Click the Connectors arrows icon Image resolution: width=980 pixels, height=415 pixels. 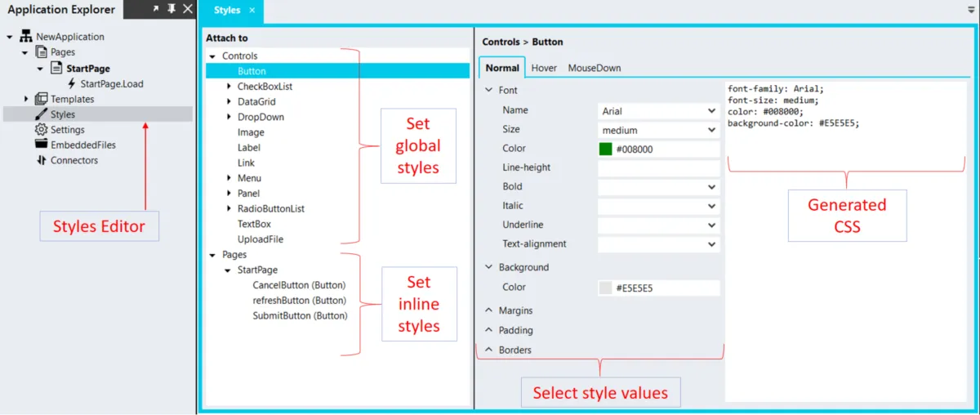point(41,161)
